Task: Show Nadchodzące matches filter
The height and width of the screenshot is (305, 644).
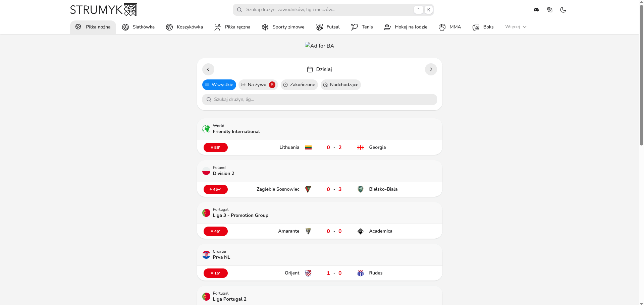Action: click(x=340, y=85)
